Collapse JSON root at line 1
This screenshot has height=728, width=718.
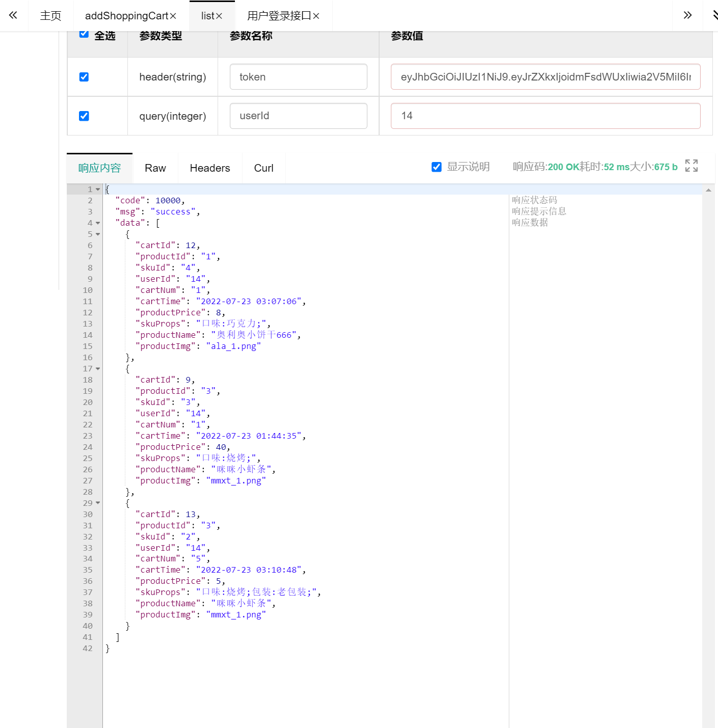(x=98, y=190)
